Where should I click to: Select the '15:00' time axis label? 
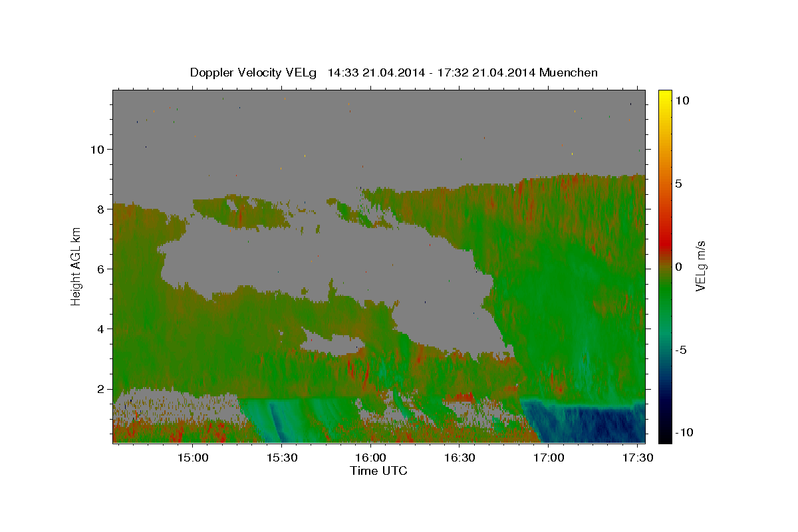click(x=193, y=458)
